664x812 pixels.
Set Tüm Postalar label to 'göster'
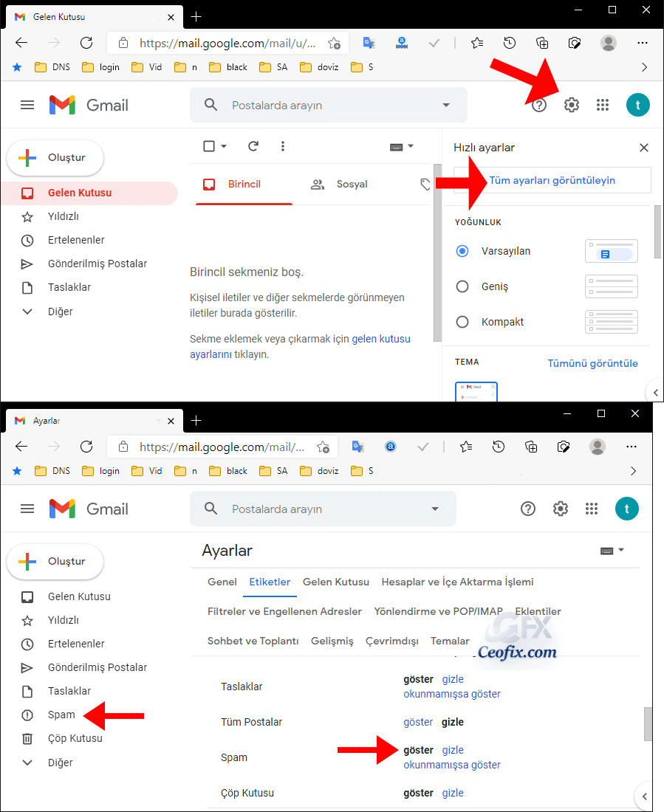[418, 722]
